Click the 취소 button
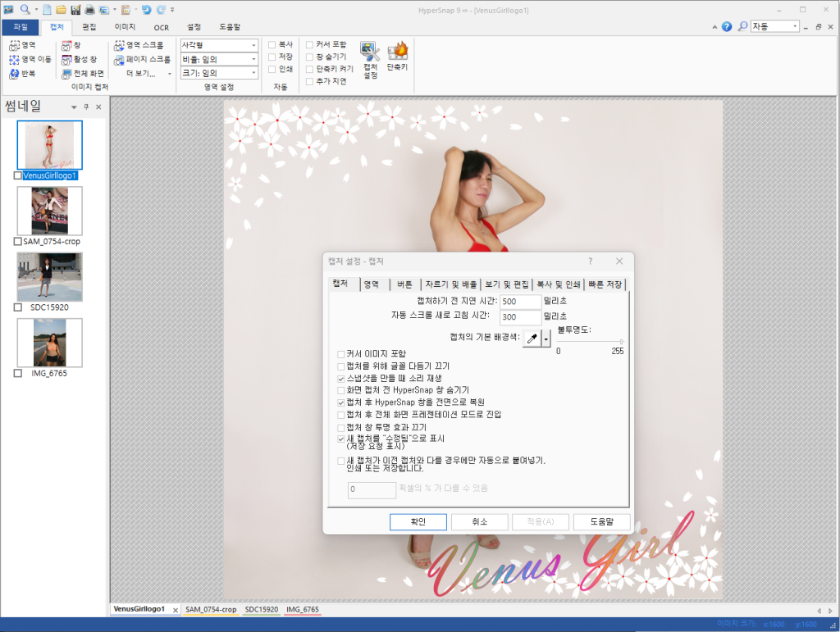Viewport: 840px width, 632px height. [479, 522]
